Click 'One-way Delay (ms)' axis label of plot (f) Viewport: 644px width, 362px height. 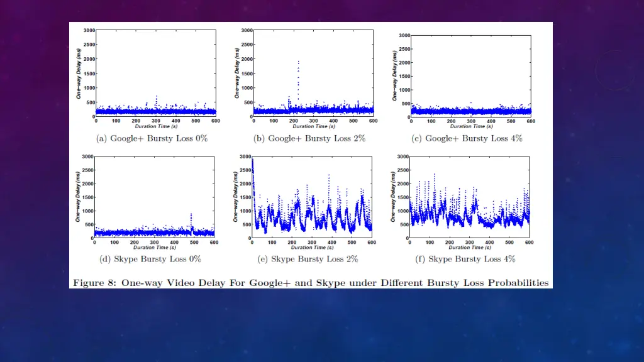(392, 197)
